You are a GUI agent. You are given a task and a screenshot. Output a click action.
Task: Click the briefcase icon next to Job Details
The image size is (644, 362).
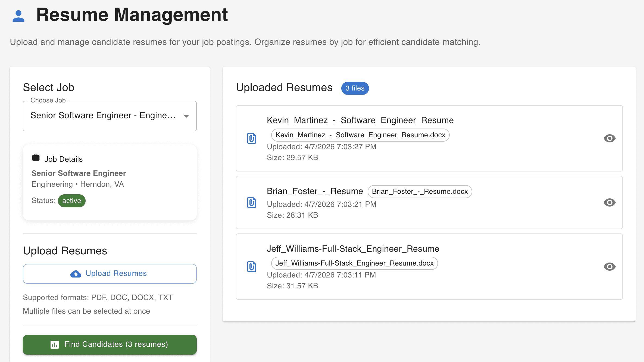36,157
